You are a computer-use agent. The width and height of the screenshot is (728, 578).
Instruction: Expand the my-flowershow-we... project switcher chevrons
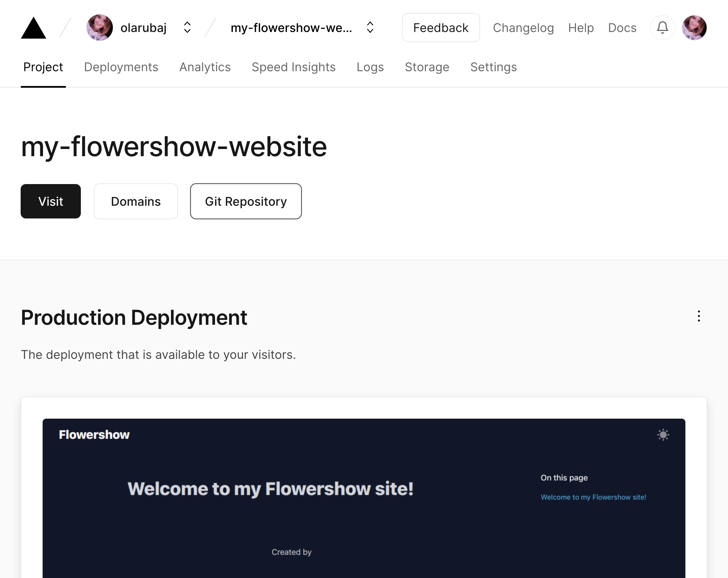pos(370,28)
